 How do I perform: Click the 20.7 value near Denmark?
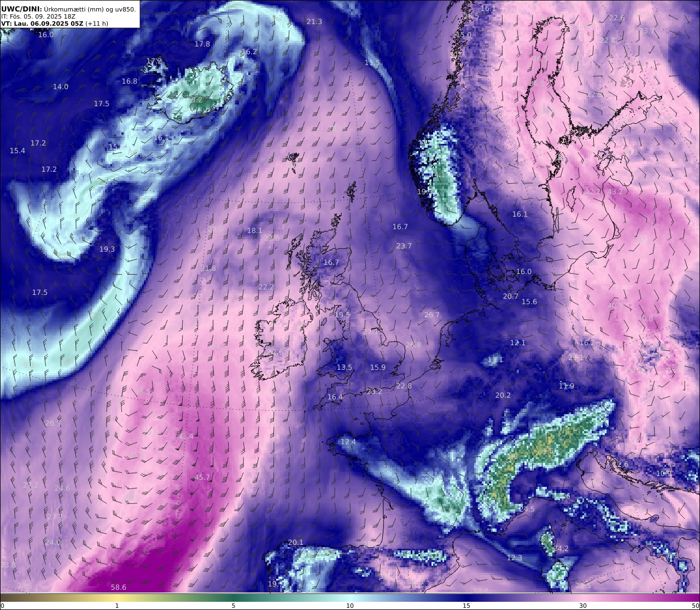coord(511,296)
